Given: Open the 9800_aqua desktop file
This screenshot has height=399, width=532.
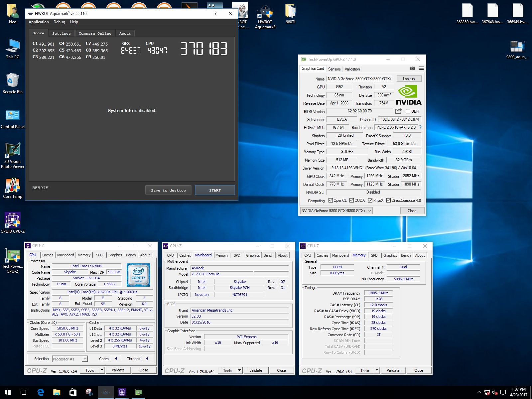Looking at the screenshot, I should point(518,49).
